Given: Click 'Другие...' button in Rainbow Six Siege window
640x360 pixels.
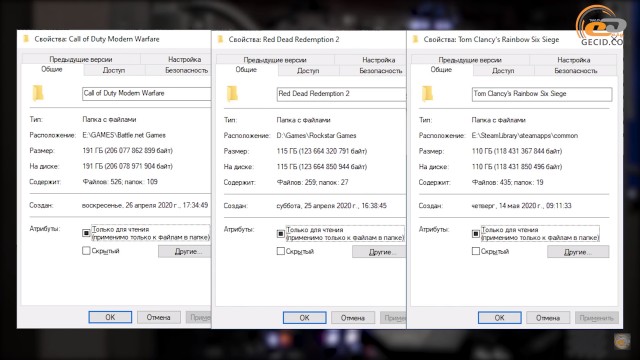Looking at the screenshot, I should click(578, 252).
